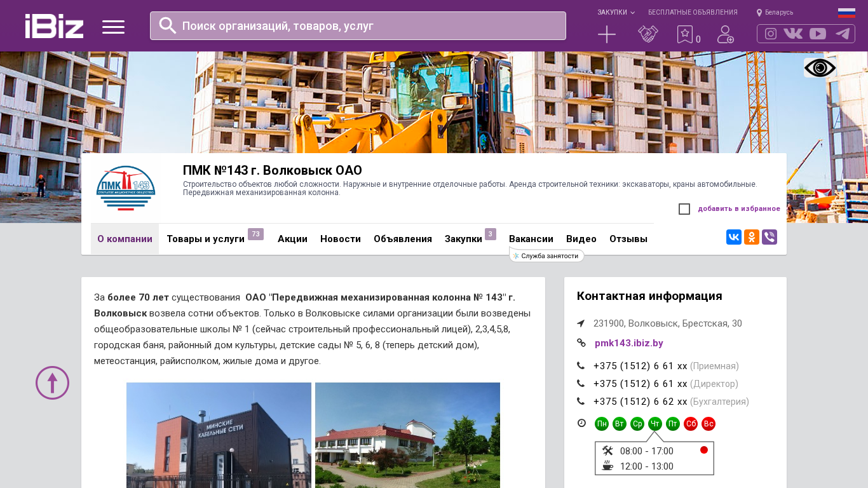Go to the Вакансии tab
Image resolution: width=868 pixels, height=488 pixels.
531,239
